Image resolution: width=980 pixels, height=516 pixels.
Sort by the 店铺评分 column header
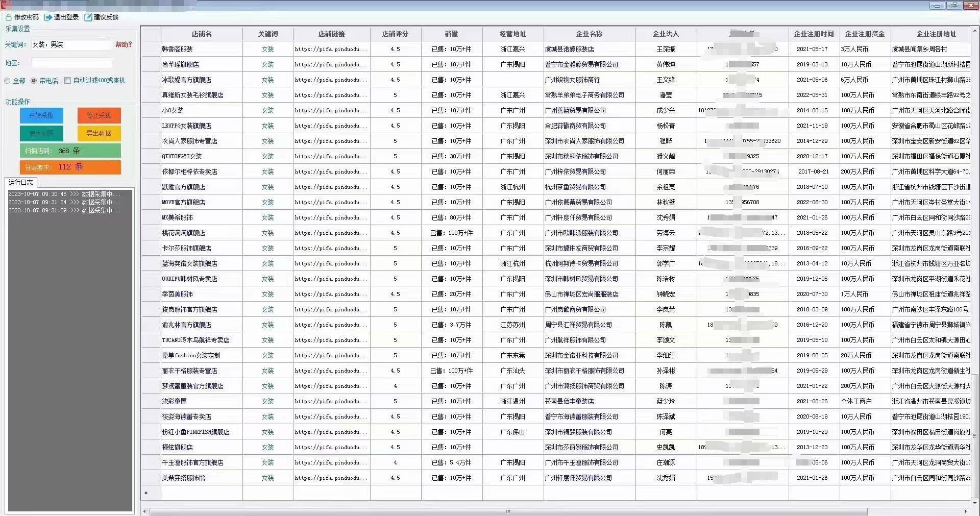coord(395,34)
